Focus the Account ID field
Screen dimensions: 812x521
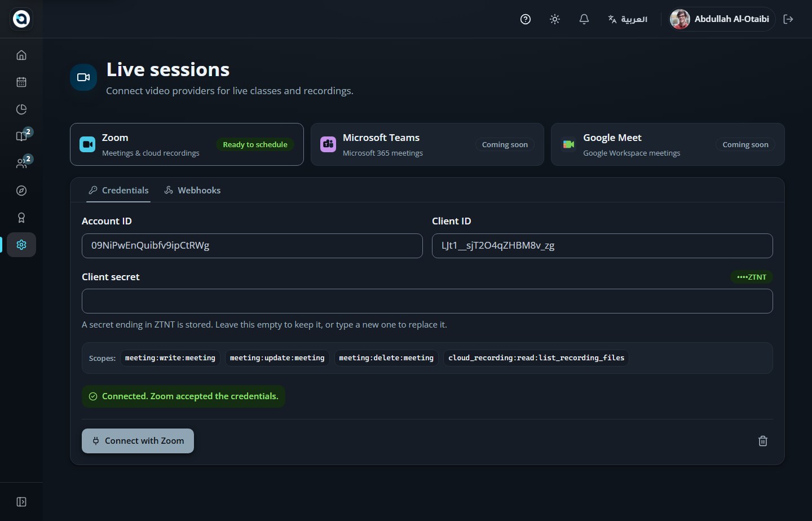[252, 246]
